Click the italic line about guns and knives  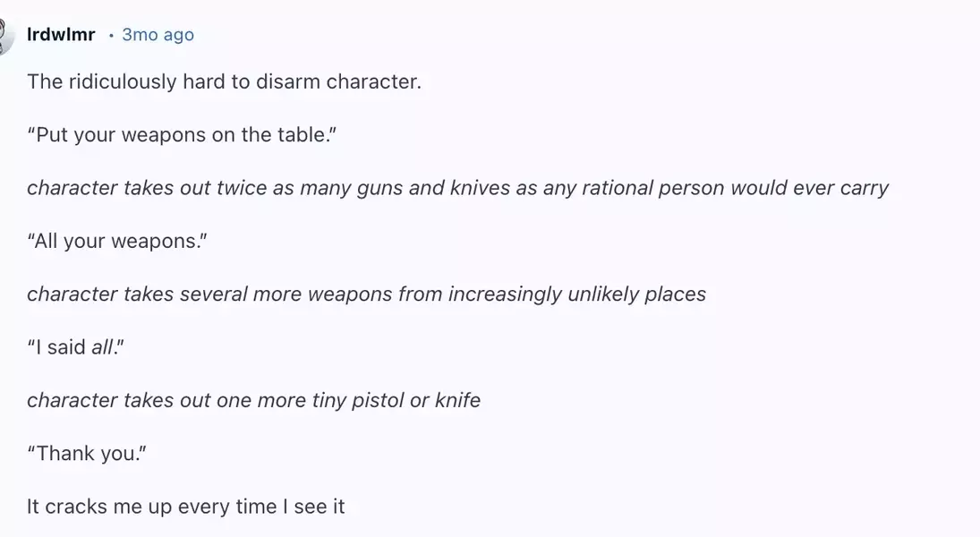pos(457,188)
